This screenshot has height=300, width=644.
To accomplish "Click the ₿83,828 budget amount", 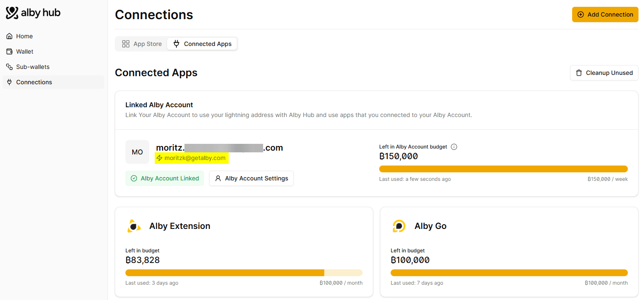I will [142, 260].
